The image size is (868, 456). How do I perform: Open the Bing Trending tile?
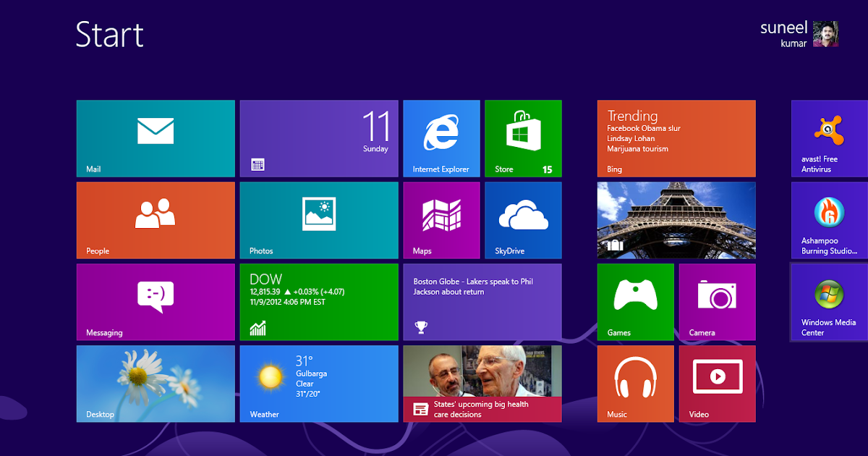click(x=676, y=138)
